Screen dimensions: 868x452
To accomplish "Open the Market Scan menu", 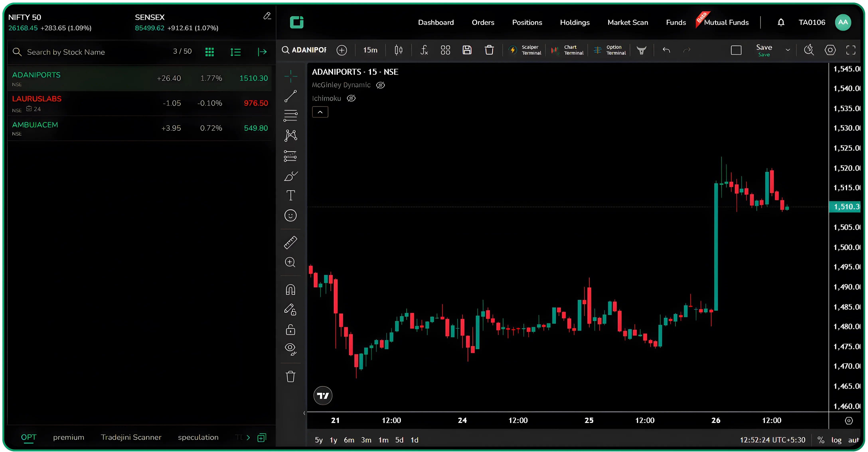I will 628,22.
